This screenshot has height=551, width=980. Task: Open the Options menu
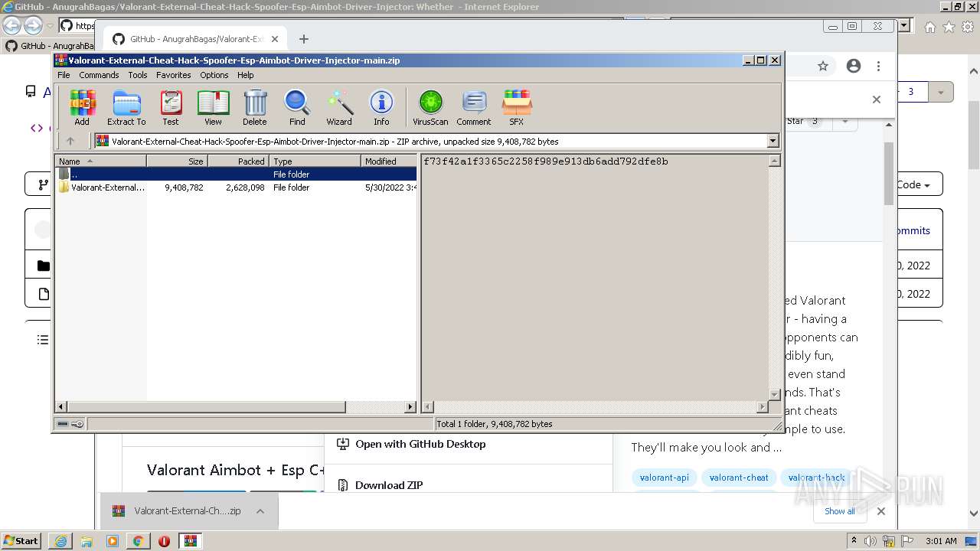214,75
